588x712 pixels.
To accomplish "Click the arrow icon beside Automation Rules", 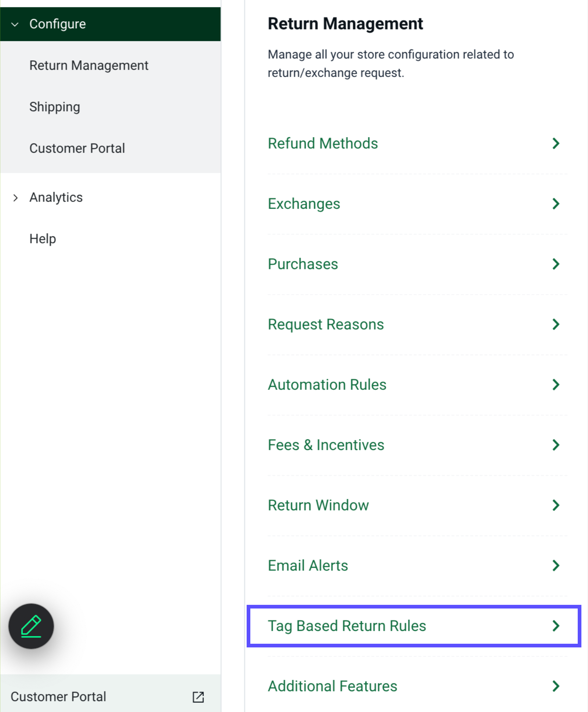I will [x=555, y=385].
